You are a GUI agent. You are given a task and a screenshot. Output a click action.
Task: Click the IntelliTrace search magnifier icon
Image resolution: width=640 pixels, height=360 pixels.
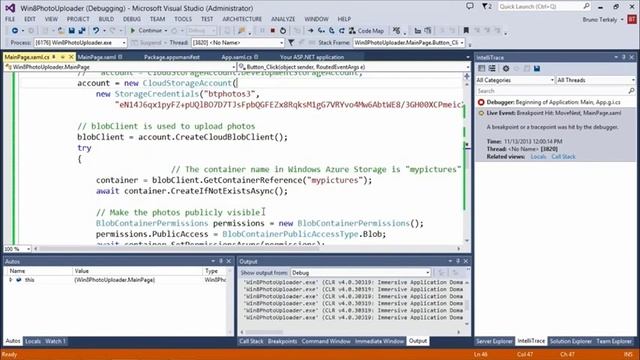(631, 91)
